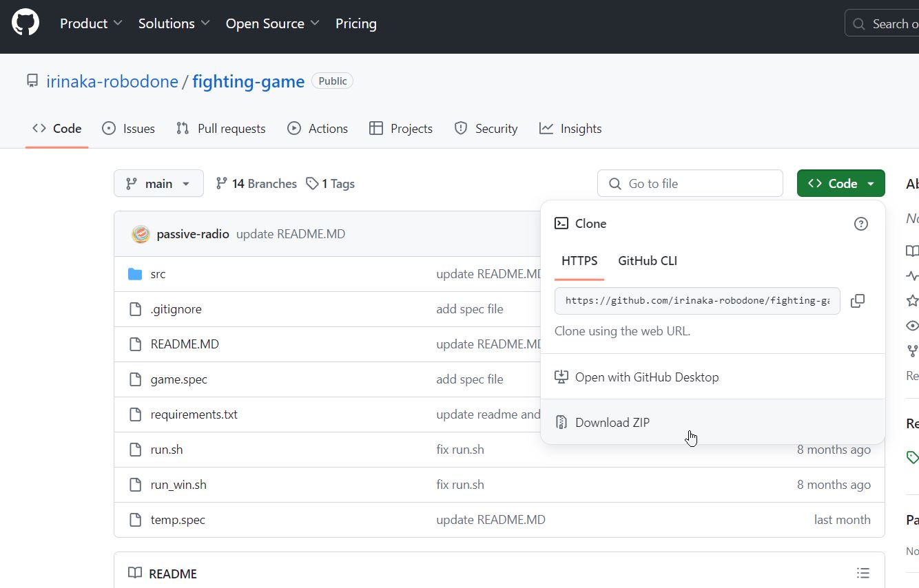Click the README outline list icon
The image size is (919, 588).
coord(863,573)
